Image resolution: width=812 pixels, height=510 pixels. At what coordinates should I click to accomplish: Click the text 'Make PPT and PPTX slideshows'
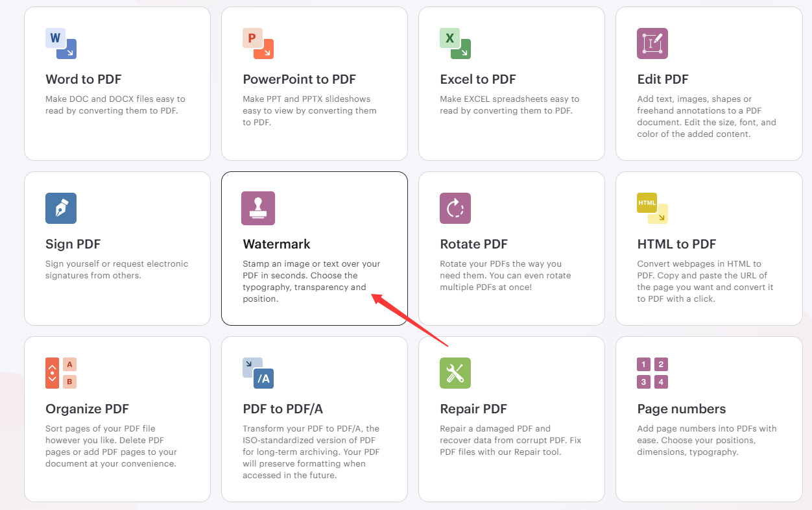(307, 99)
